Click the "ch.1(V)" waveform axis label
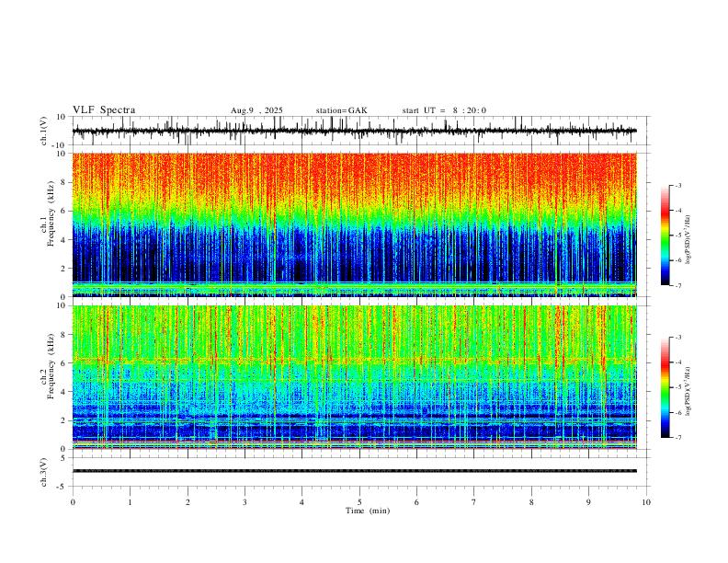Screen dimensions: 728x563 pyautogui.click(x=44, y=131)
